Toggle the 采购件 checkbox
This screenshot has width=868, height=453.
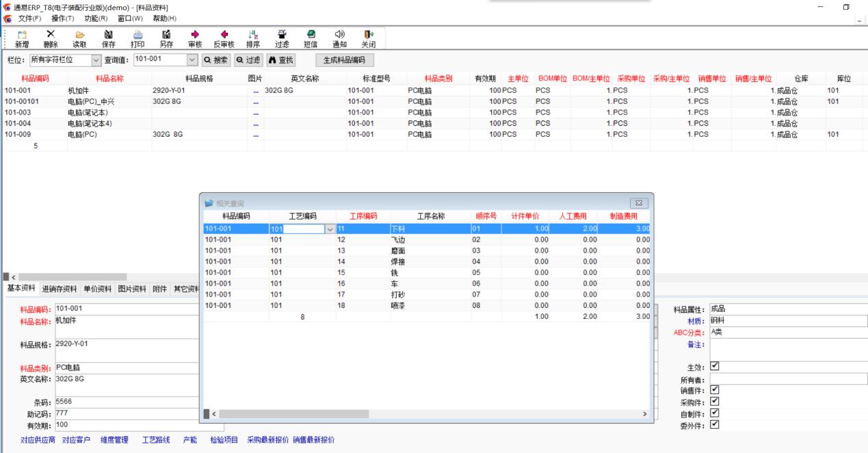(x=715, y=402)
